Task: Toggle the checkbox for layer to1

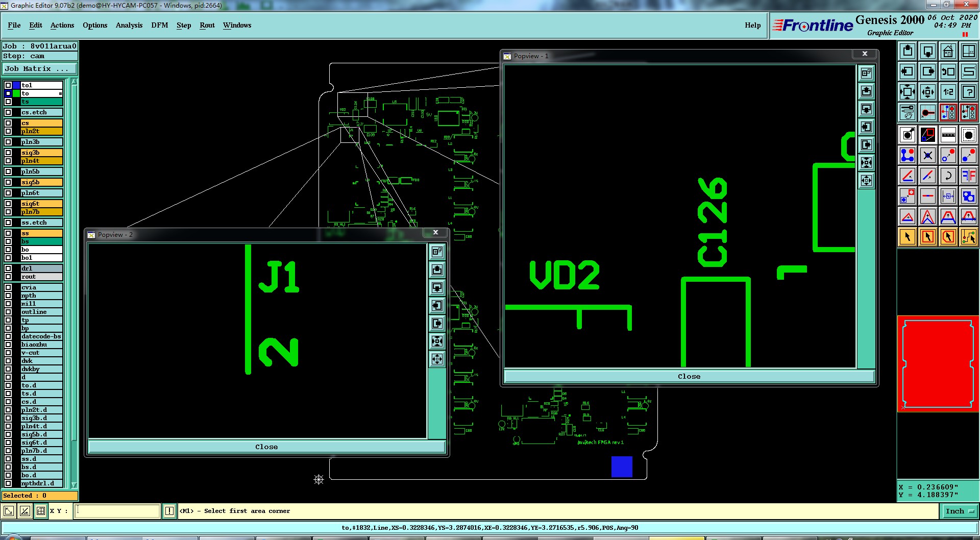Action: [8, 85]
